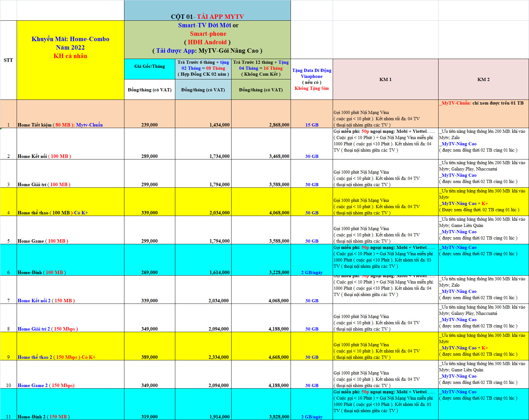Select the 'Giá Gốc/Tháng' header cell

[150, 69]
